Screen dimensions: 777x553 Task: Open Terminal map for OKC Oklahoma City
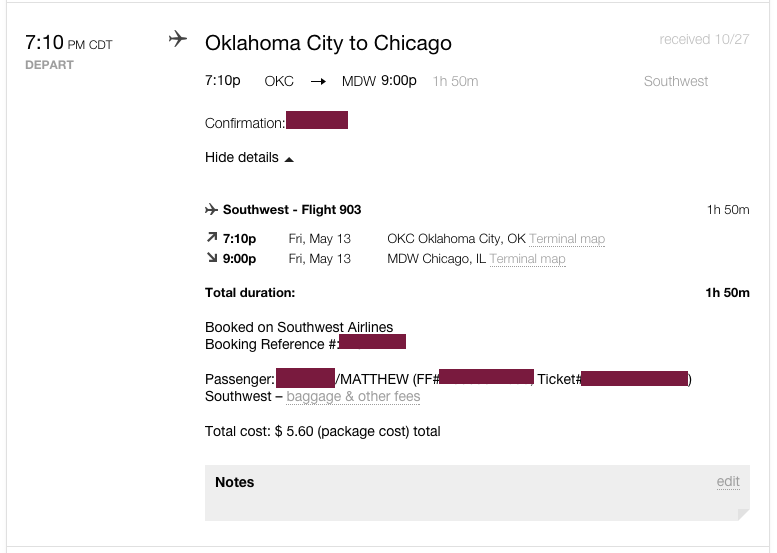coord(567,239)
